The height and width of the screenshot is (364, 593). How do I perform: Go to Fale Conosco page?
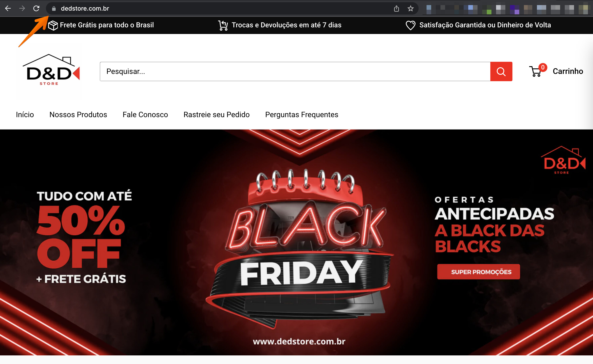coord(145,114)
